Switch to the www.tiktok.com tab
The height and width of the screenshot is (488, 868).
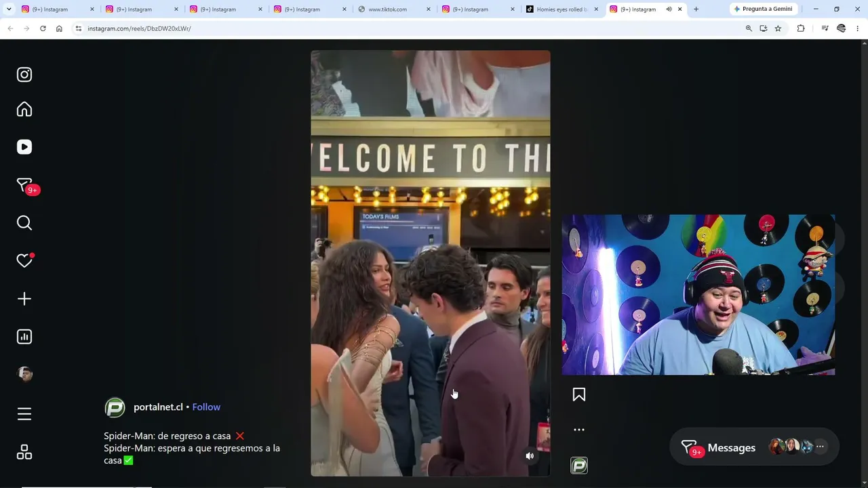tap(387, 9)
